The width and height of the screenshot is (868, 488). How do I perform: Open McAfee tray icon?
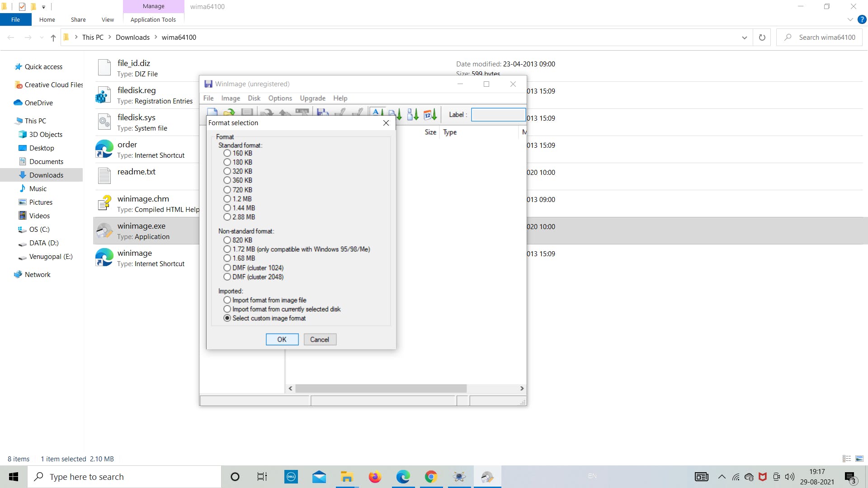coord(763,477)
